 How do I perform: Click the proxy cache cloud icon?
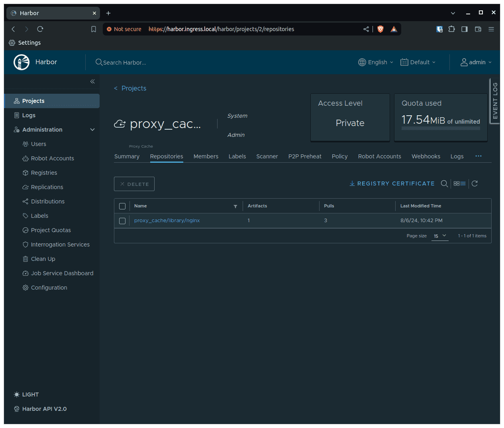pos(120,124)
